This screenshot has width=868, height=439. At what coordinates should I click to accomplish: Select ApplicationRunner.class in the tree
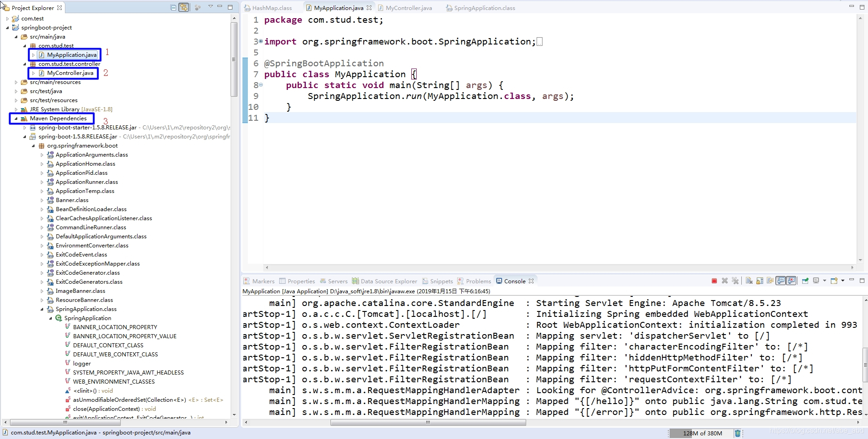coord(87,182)
